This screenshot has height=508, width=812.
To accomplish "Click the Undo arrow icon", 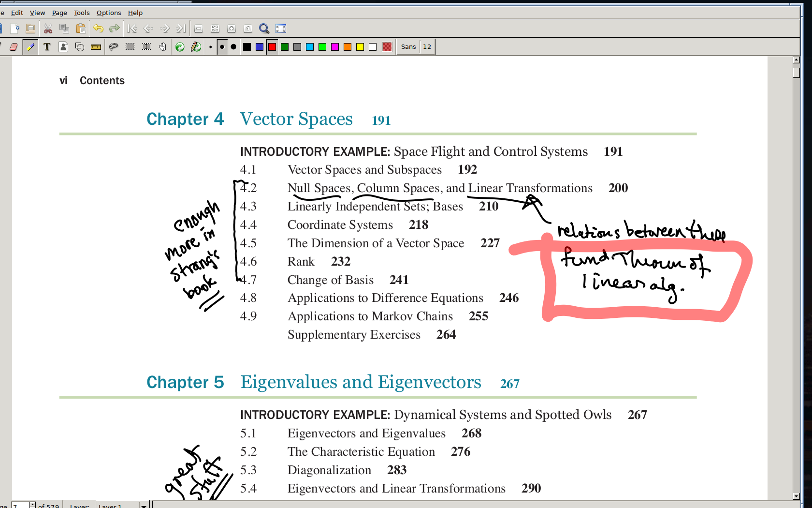I will coord(98,29).
